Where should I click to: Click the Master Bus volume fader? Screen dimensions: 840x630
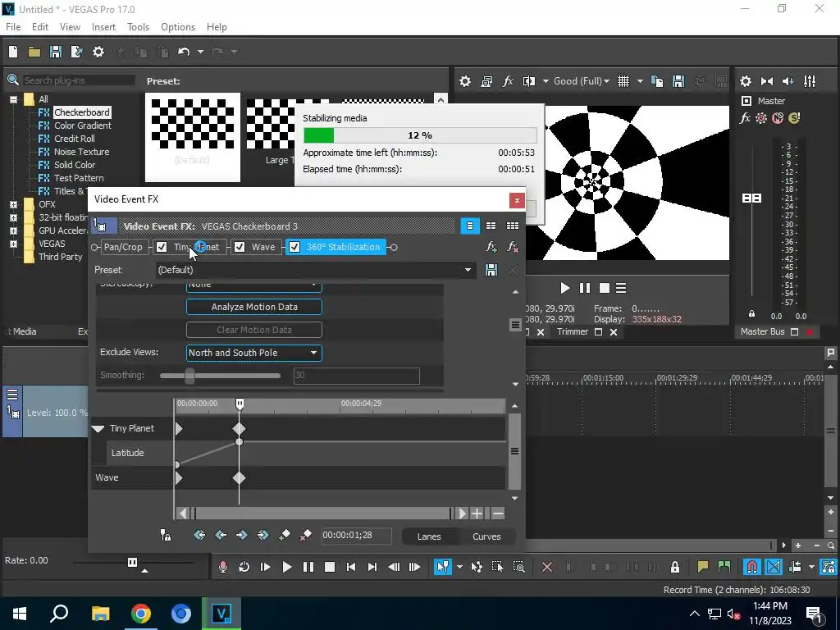(x=751, y=199)
